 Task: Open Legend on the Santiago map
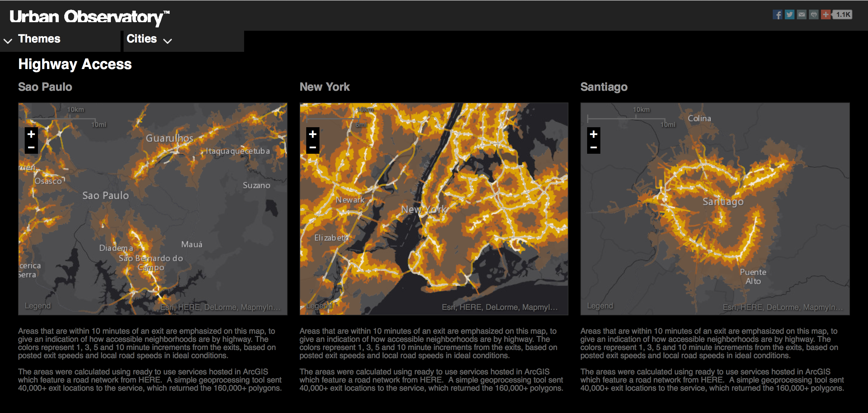tap(600, 306)
